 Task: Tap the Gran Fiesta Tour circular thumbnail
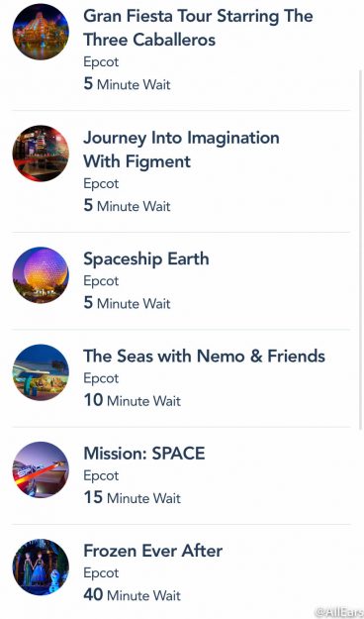point(41,32)
